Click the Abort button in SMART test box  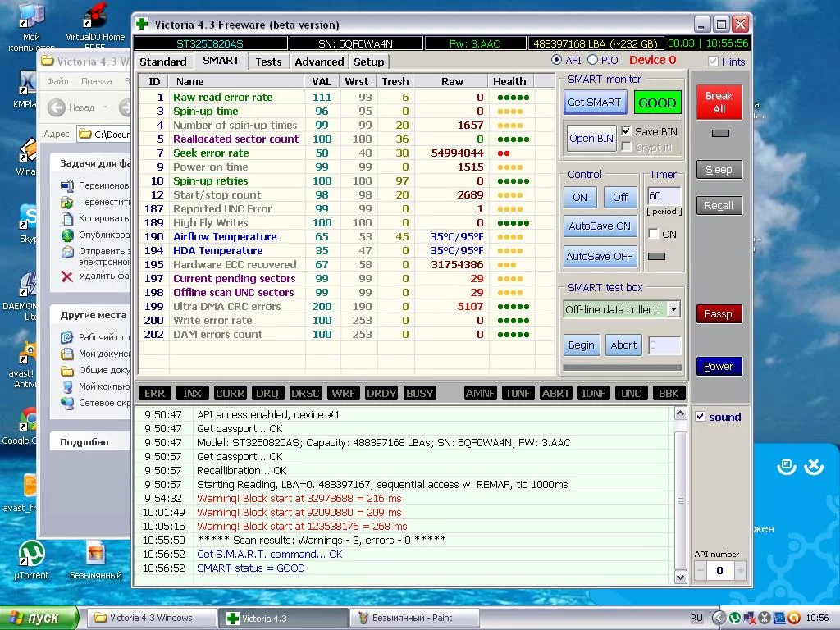point(623,345)
